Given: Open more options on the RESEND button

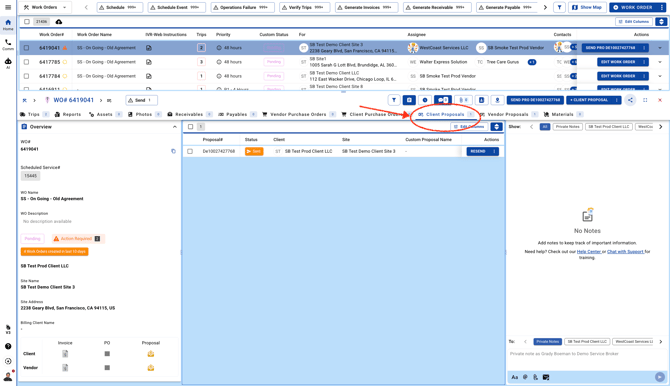Looking at the screenshot, I should 494,151.
